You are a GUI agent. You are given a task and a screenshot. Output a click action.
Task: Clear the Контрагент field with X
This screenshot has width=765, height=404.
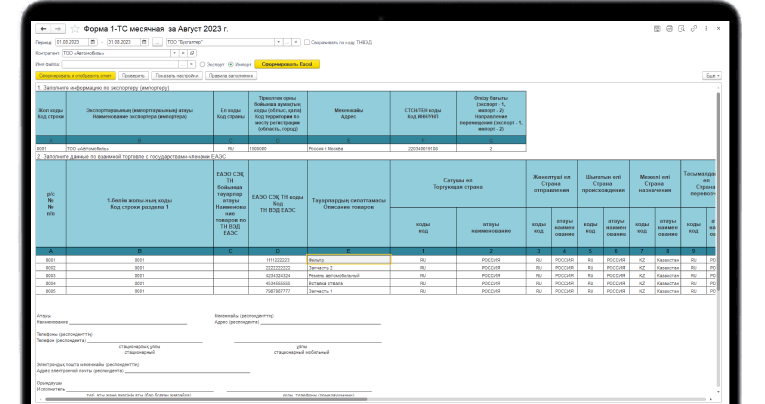tap(183, 53)
